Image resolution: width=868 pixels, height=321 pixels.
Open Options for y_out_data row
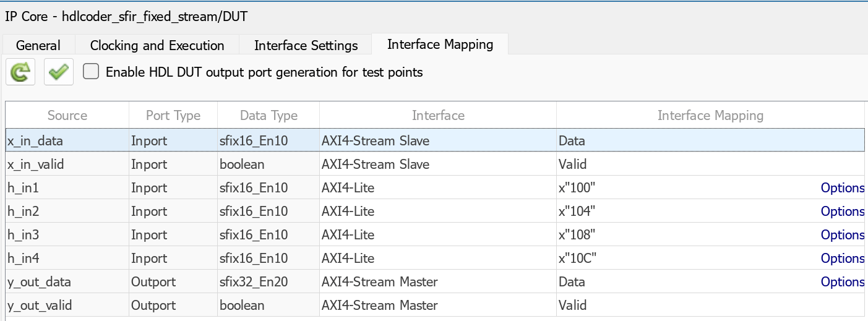point(842,282)
